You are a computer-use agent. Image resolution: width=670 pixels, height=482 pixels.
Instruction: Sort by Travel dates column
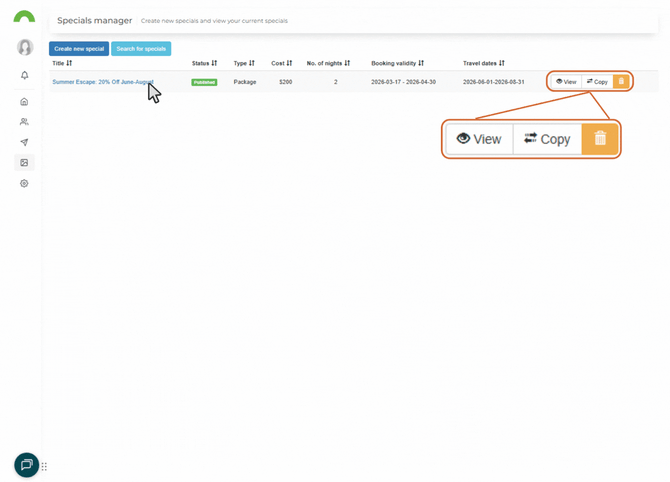[483, 63]
